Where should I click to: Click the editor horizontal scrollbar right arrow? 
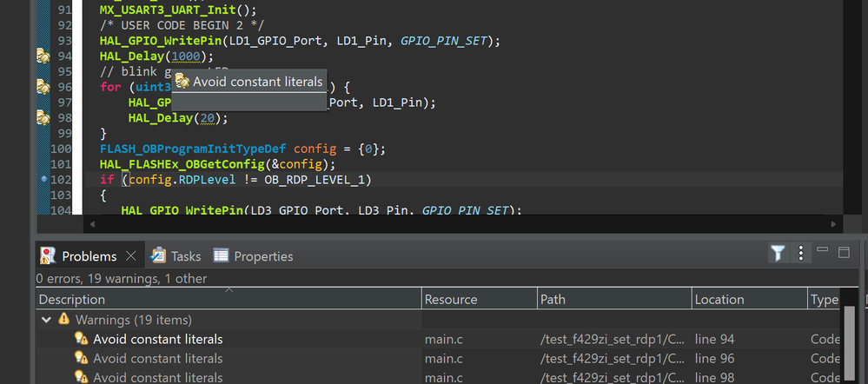click(x=833, y=224)
